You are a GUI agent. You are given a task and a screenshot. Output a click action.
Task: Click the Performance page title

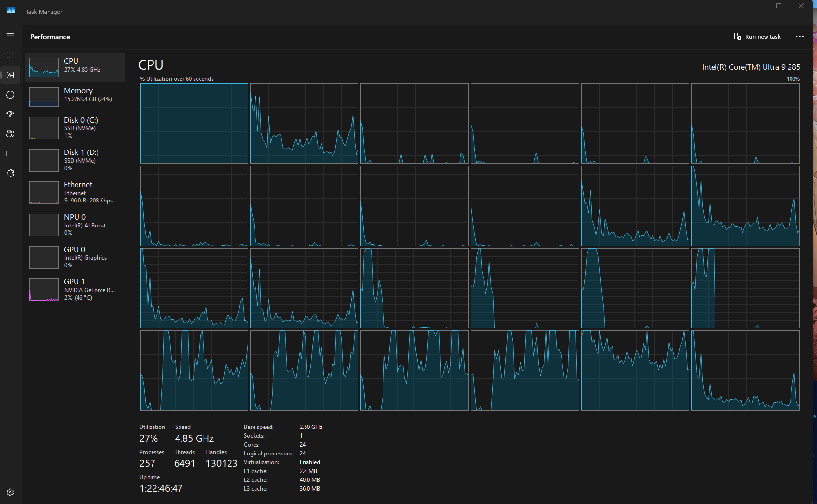coord(50,37)
